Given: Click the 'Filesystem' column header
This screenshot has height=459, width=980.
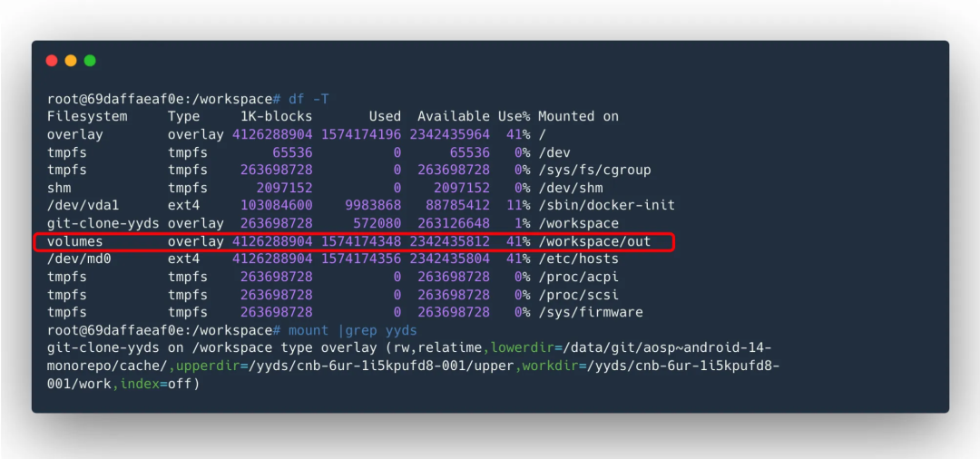Looking at the screenshot, I should (x=87, y=116).
